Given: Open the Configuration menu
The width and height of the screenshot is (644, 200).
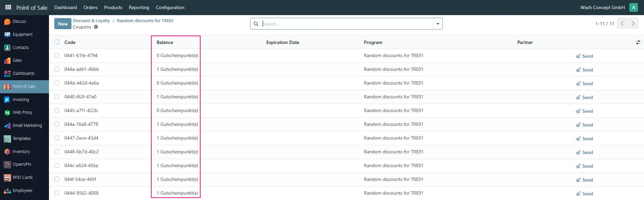Looking at the screenshot, I should pos(170,7).
